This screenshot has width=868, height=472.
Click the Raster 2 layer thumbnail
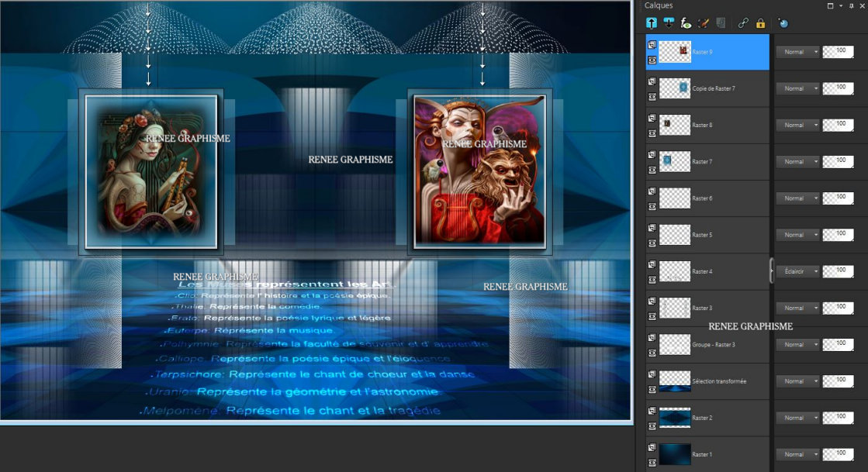(675, 418)
